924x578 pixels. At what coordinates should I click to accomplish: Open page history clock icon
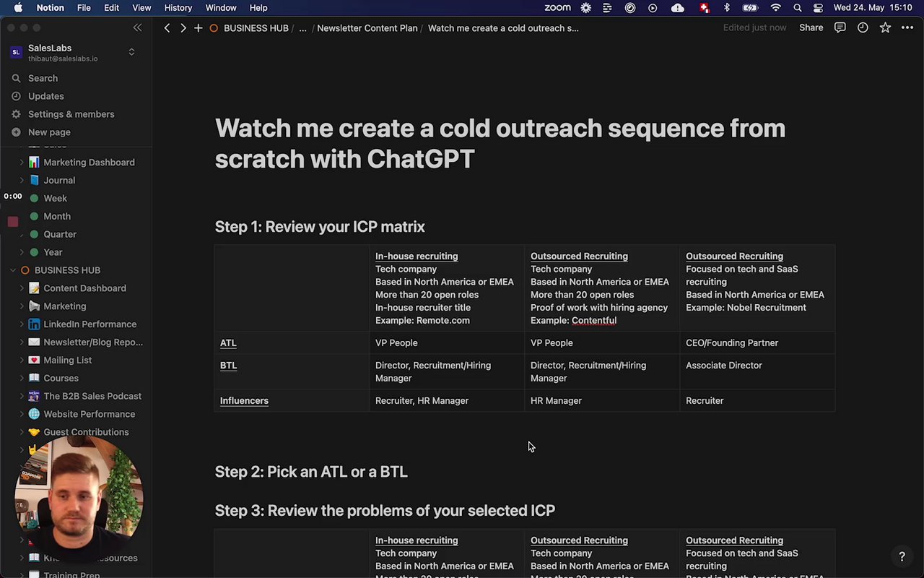(863, 27)
